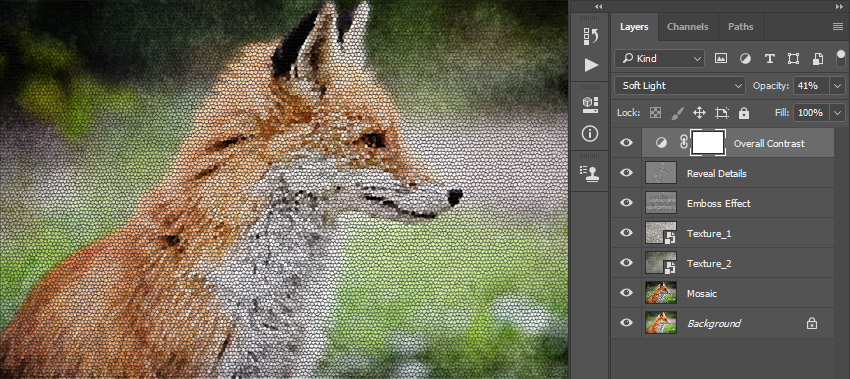Hide the Background layer
The image size is (850, 379).
click(626, 323)
